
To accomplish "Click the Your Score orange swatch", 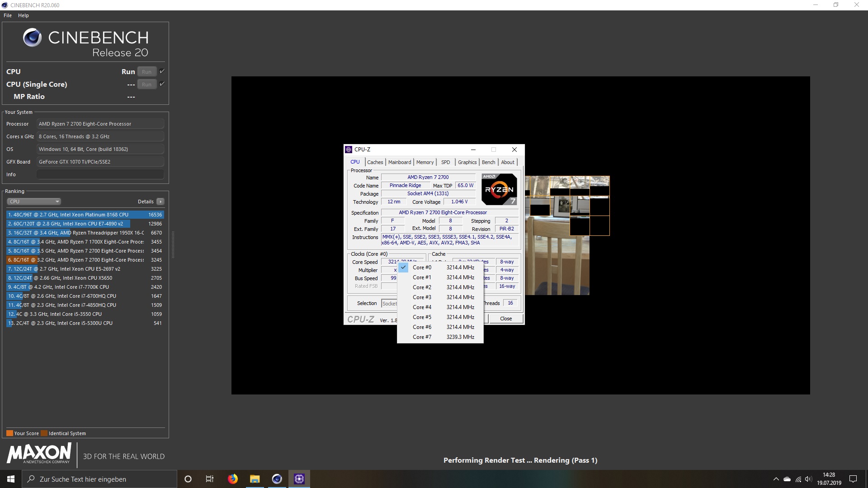I will click(9, 433).
